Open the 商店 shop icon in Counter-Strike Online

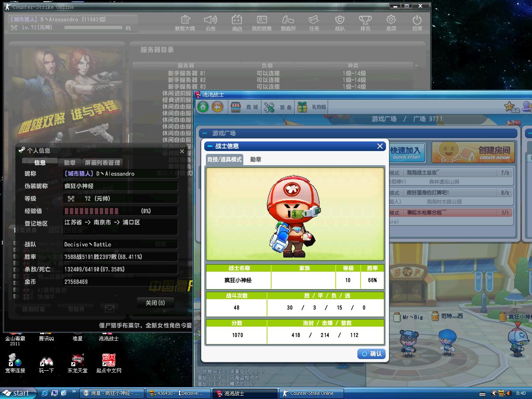237,23
